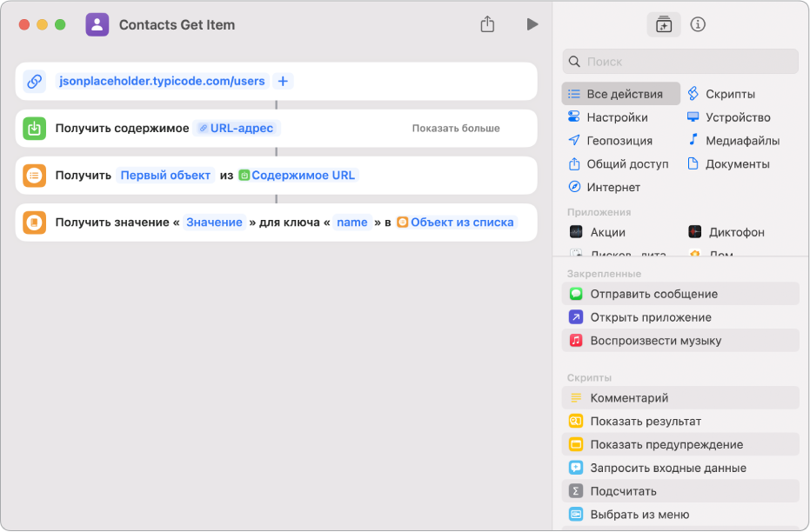Open the Значение dropdown
Screen dimensions: 810x532
[214, 223]
